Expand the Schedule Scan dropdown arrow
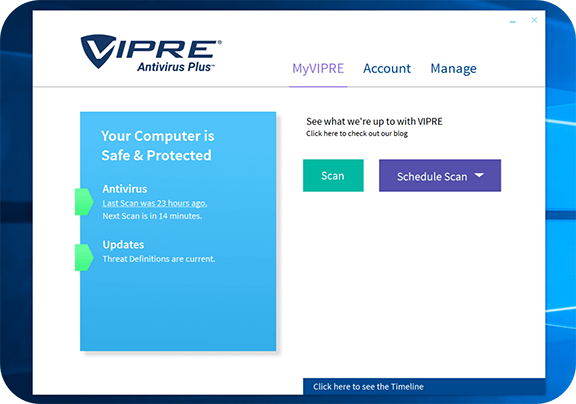576x404 pixels. tap(479, 176)
